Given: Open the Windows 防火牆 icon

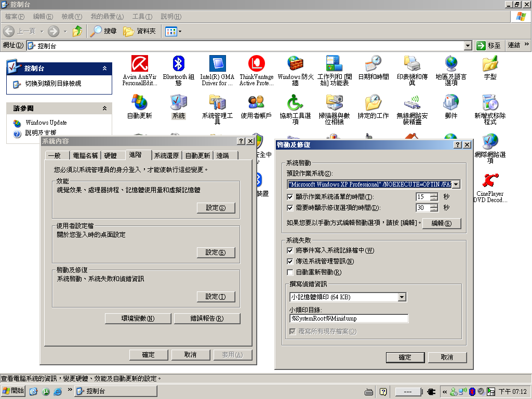Looking at the screenshot, I should coord(295,64).
